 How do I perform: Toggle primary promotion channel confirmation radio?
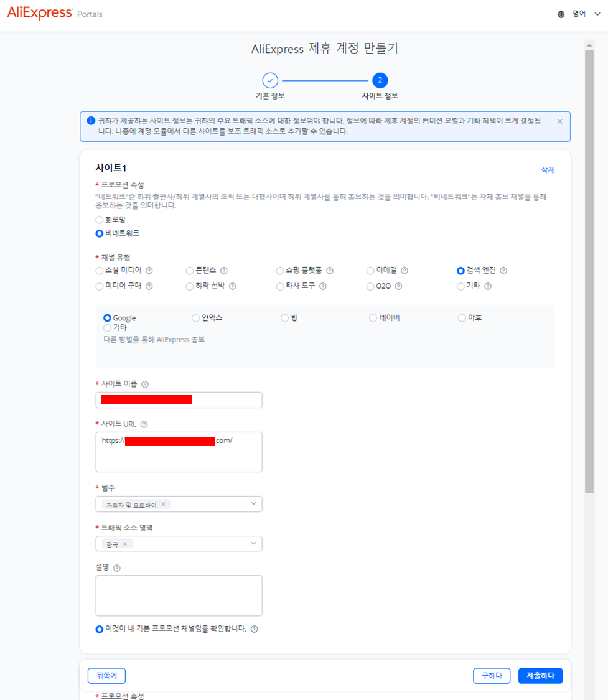[x=99, y=629]
